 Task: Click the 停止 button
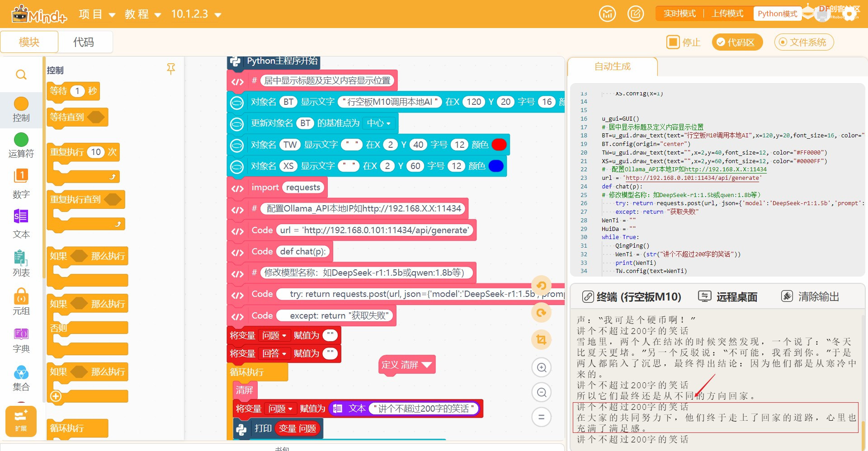tap(684, 42)
